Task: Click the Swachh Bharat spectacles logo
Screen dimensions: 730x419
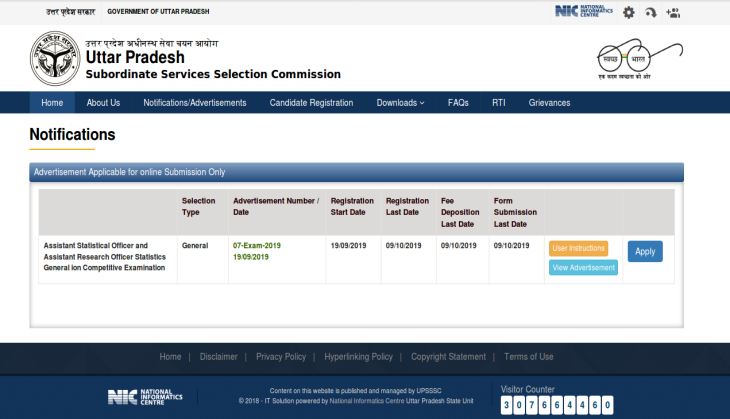Action: click(640, 59)
